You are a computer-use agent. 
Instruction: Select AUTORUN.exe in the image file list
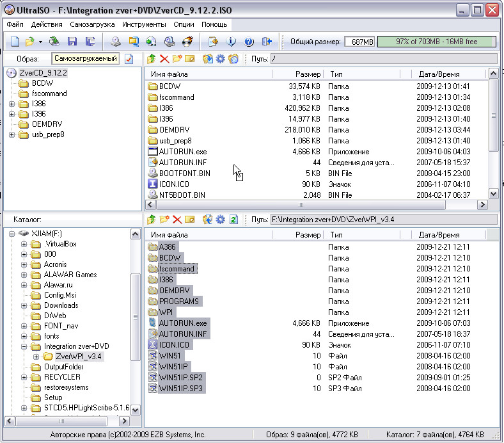pyautogui.click(x=183, y=152)
